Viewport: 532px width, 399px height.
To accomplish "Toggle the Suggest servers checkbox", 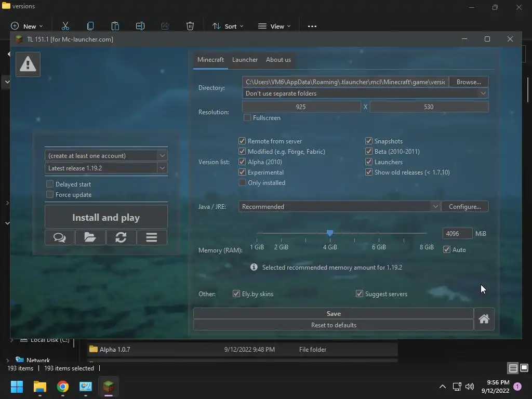I will 360,294.
